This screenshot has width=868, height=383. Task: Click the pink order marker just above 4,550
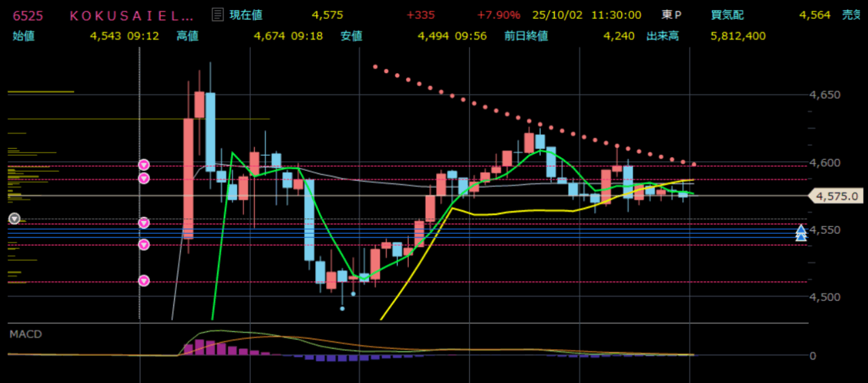[x=144, y=223]
